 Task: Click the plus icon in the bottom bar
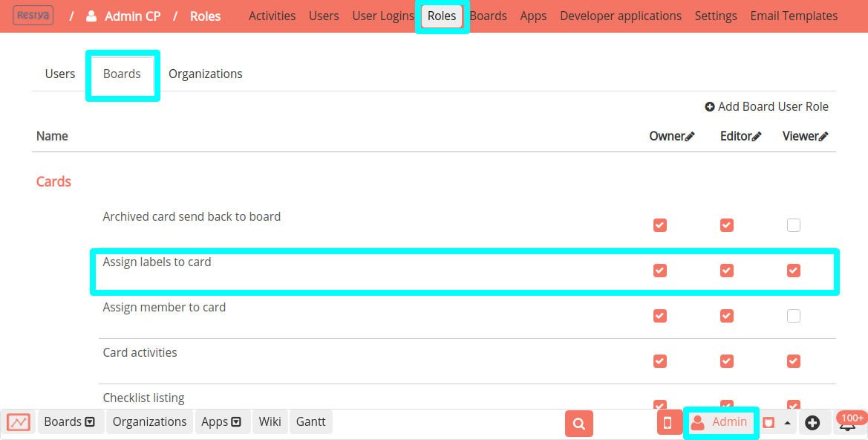pos(814,421)
